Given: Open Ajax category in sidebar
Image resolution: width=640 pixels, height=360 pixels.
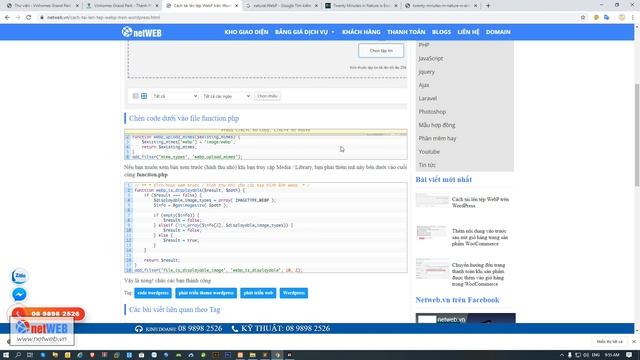Looking at the screenshot, I should point(424,85).
